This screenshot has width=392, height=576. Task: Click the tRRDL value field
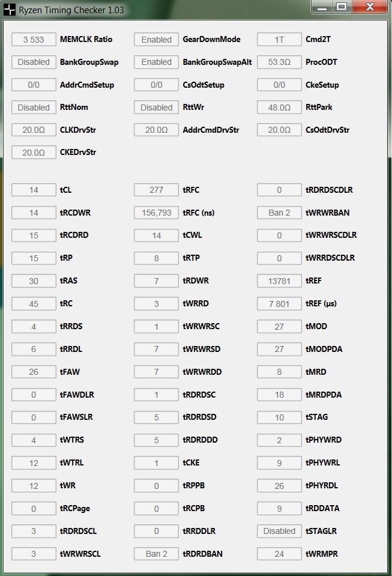[34, 349]
